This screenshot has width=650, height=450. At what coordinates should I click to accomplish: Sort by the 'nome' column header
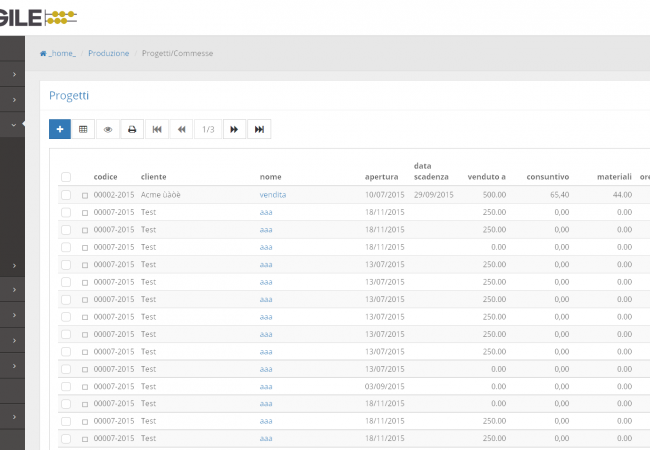(271, 177)
